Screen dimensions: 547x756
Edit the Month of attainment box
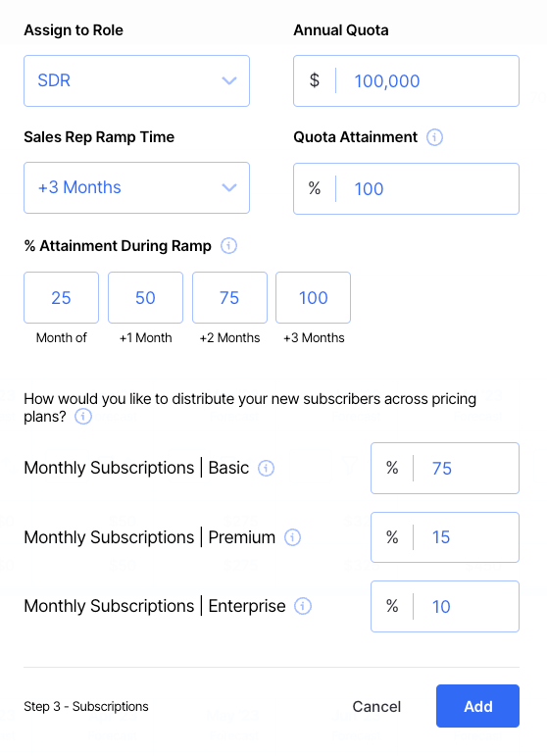(61, 297)
